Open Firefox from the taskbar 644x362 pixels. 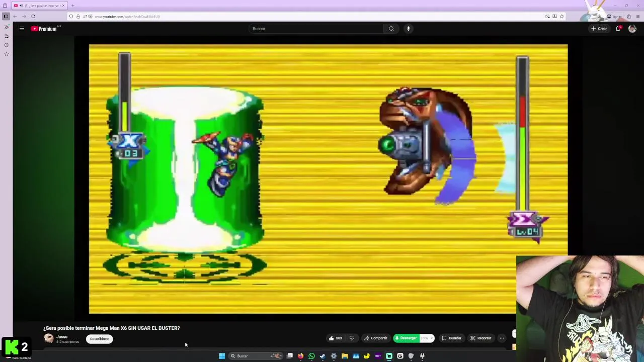point(300,356)
